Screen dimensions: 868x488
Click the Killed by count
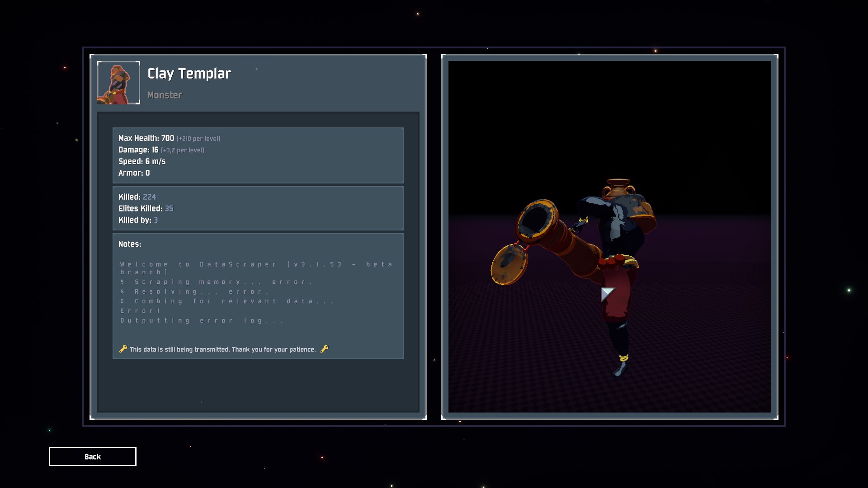[156, 220]
